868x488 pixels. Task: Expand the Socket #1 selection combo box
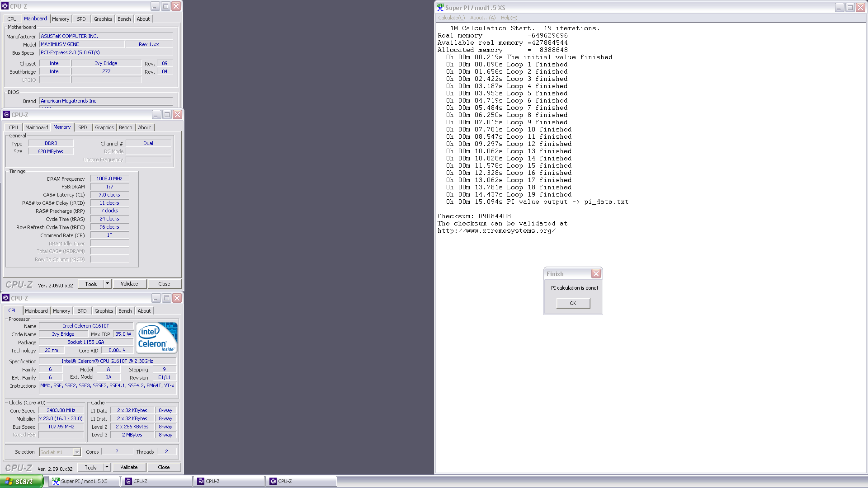(x=77, y=452)
